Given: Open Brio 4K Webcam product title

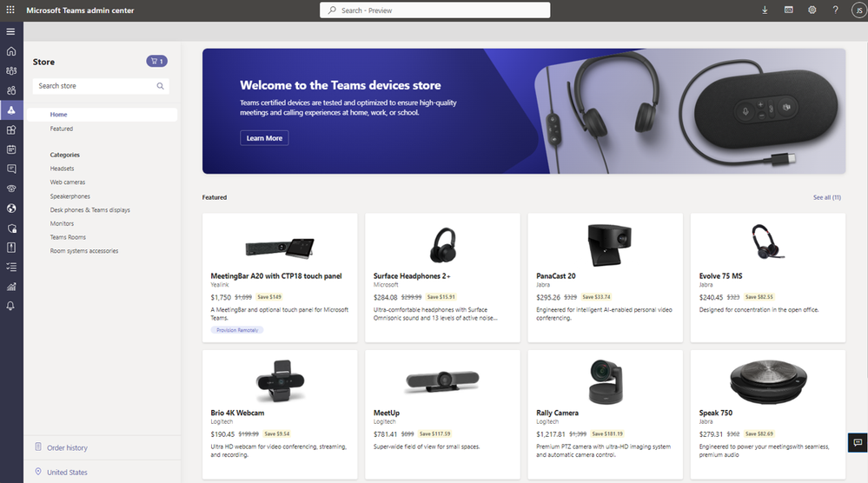Looking at the screenshot, I should 237,413.
